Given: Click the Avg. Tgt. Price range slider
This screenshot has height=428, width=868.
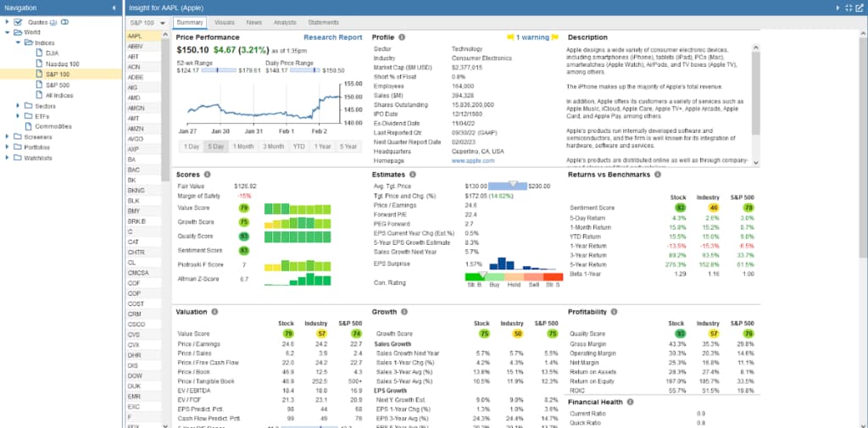Looking at the screenshot, I should tap(508, 186).
